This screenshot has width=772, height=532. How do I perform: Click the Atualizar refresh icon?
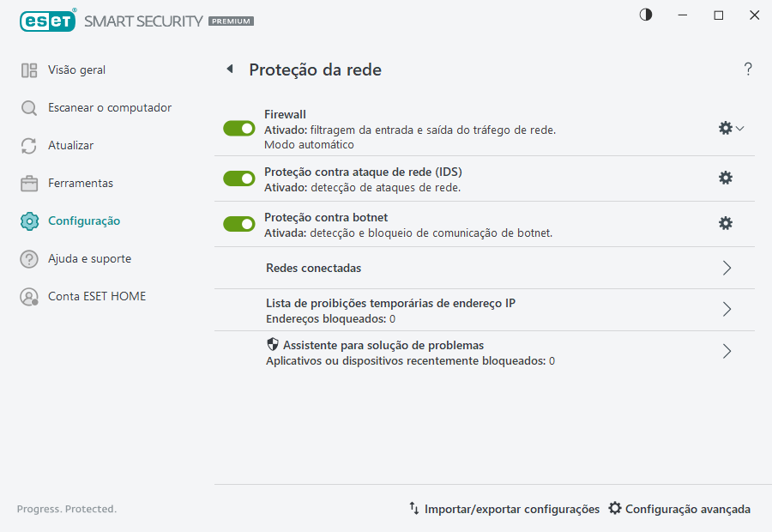point(27,146)
